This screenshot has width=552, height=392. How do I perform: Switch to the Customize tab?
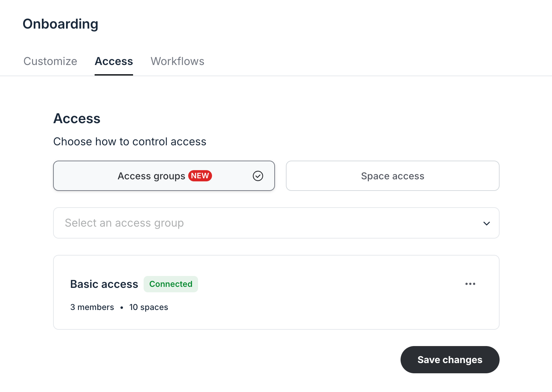coord(50,61)
